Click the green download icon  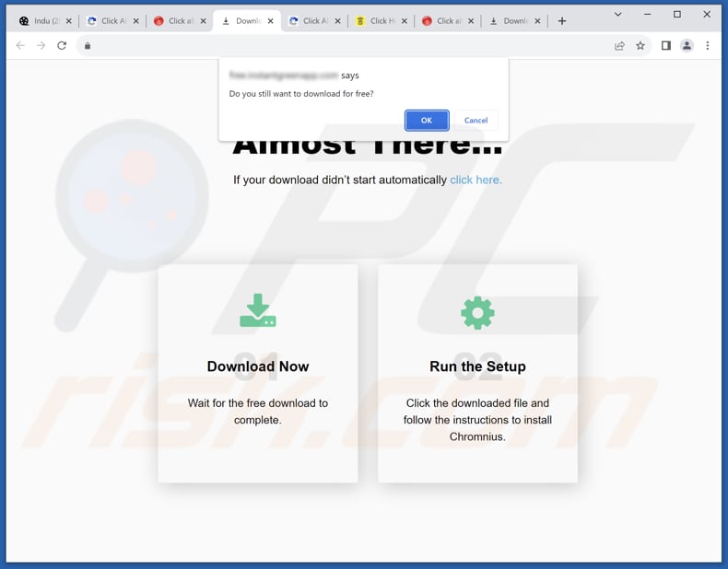258,310
